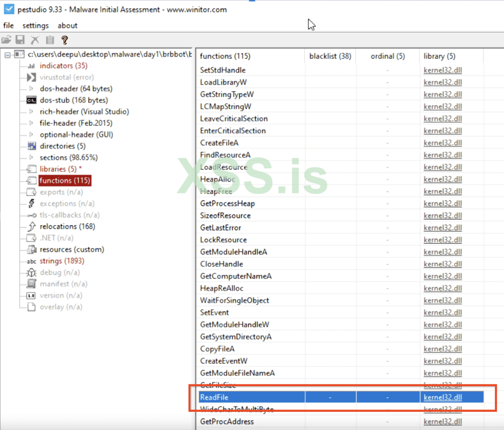Click the directories grid icon
The image size is (504, 430).
32,146
